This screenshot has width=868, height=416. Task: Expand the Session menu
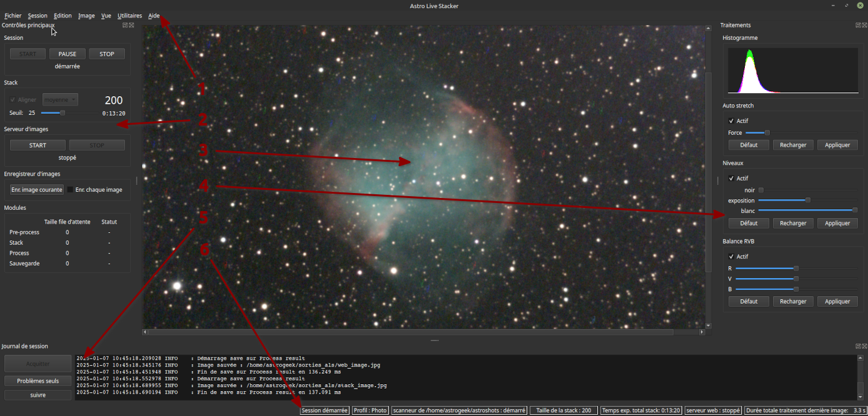coord(38,16)
